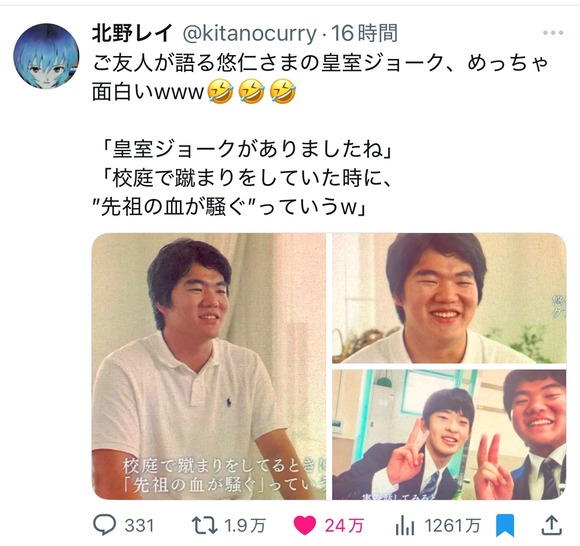Click the 1.9万 repost count
Screen dimensions: 580x546
(x=245, y=526)
